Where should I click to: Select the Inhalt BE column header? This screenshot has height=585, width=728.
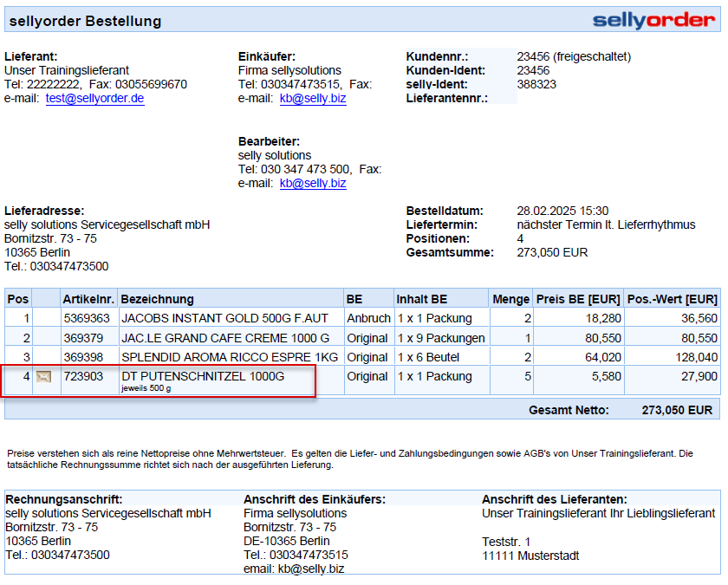coord(422,299)
